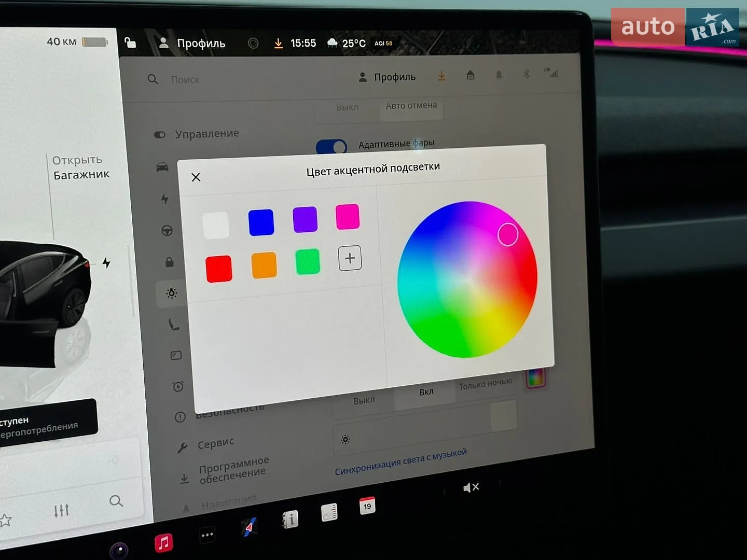Screen dimensions: 747x560
Task: Tap the charging bolt beside the car
Action: pyautogui.click(x=106, y=263)
